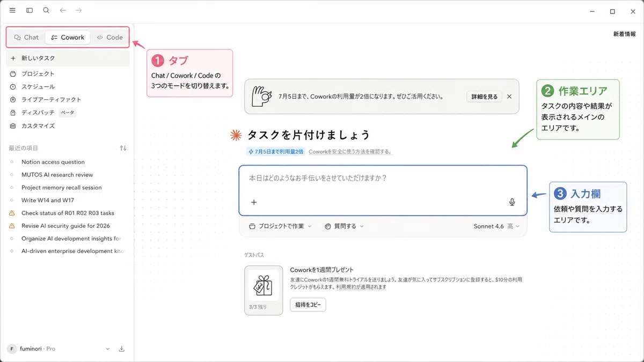This screenshot has height=362, width=644.
Task: Open Check status of R01 R02 R03 tasks
Action: coord(68,213)
